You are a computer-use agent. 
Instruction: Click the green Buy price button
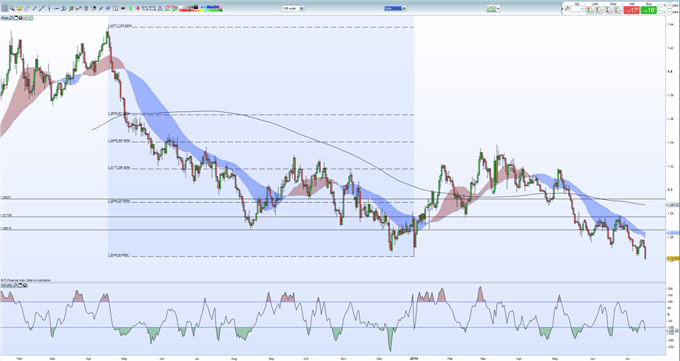[x=649, y=10]
